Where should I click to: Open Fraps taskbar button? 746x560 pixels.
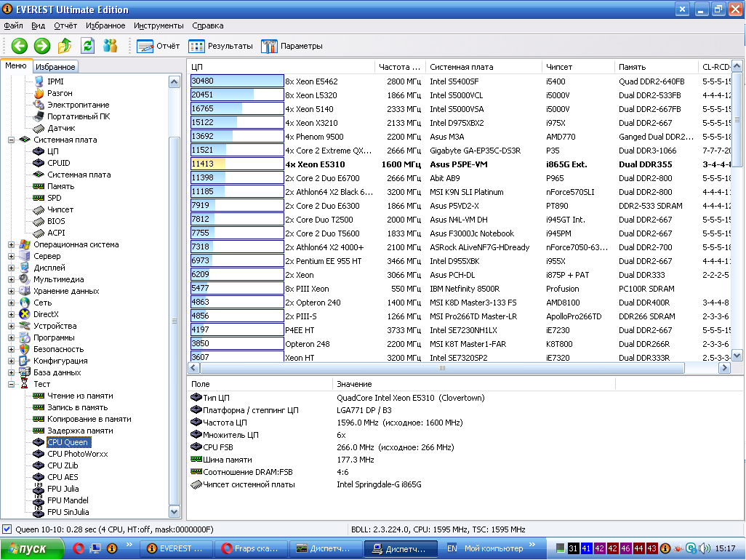(251, 548)
